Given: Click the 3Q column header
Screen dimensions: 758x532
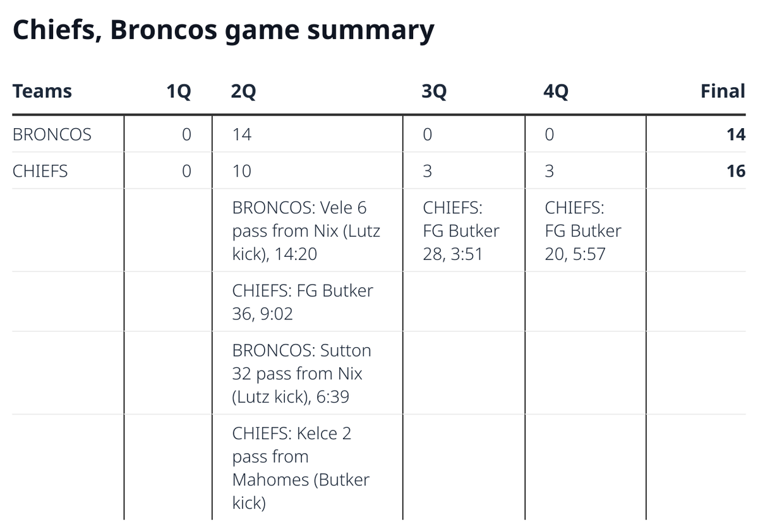Looking at the screenshot, I should [x=434, y=92].
